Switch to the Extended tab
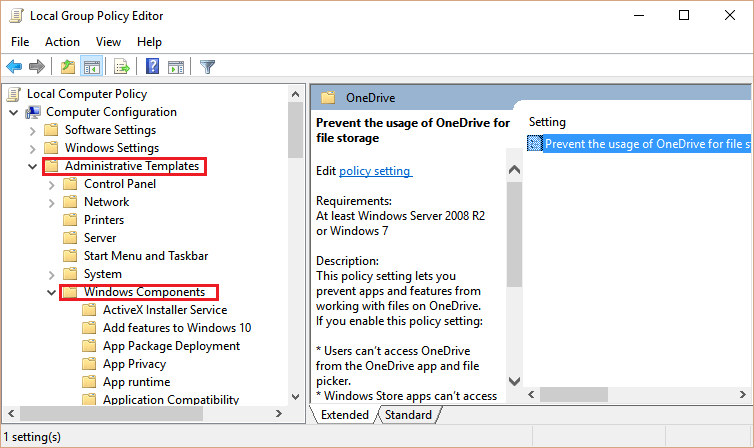 344,415
